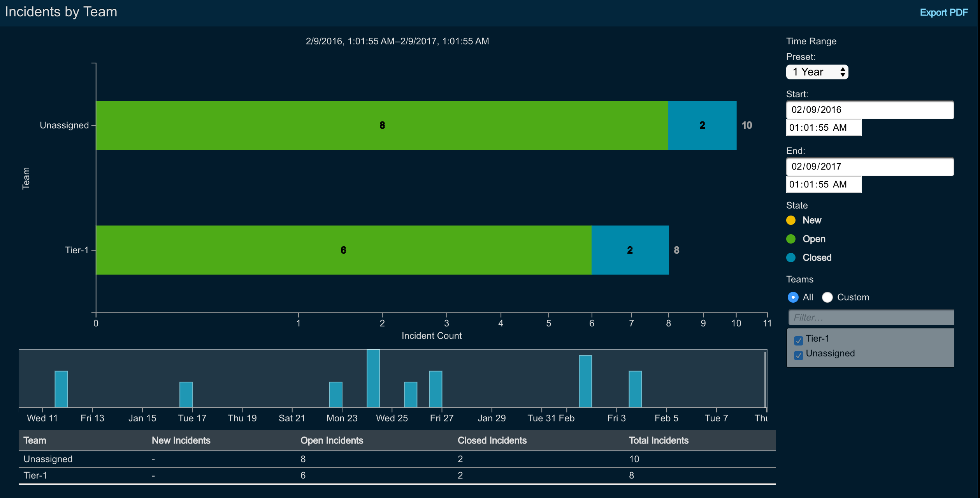The width and height of the screenshot is (980, 498).
Task: Click the End date field 02/09/2017
Action: point(869,167)
